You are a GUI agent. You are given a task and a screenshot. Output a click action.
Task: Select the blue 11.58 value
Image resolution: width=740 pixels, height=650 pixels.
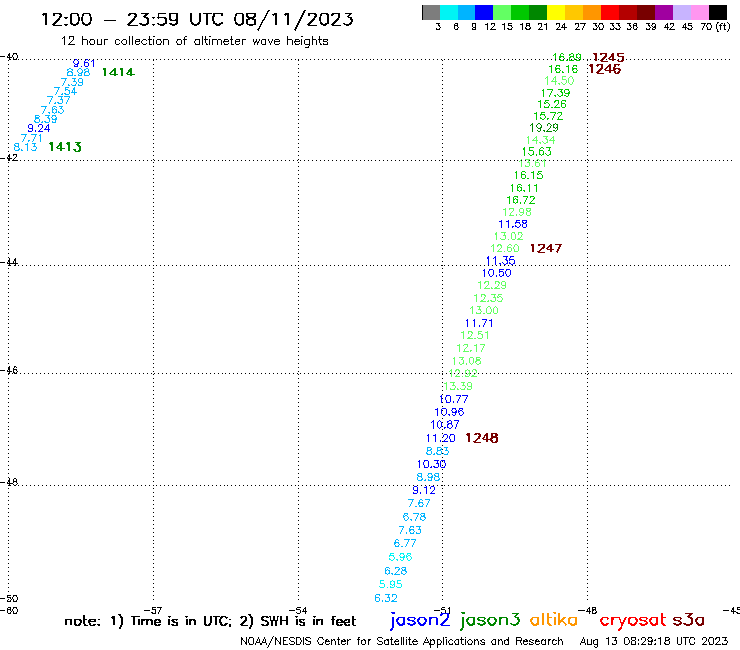pos(513,224)
